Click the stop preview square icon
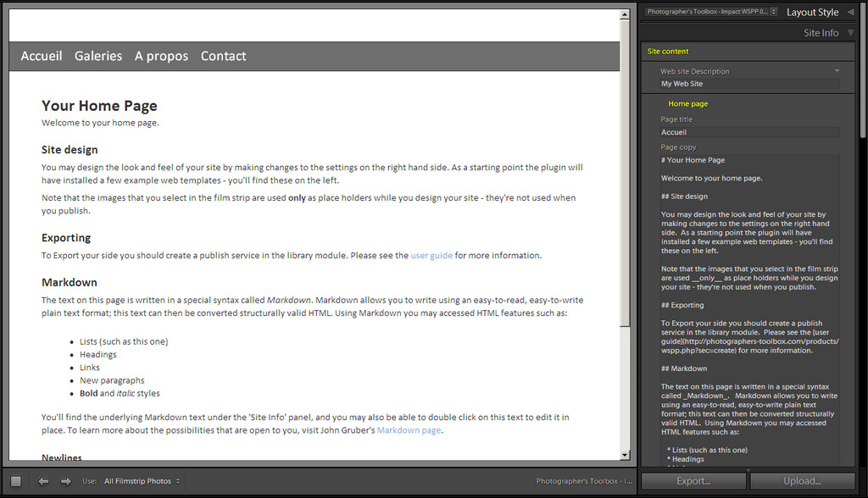 (x=16, y=481)
